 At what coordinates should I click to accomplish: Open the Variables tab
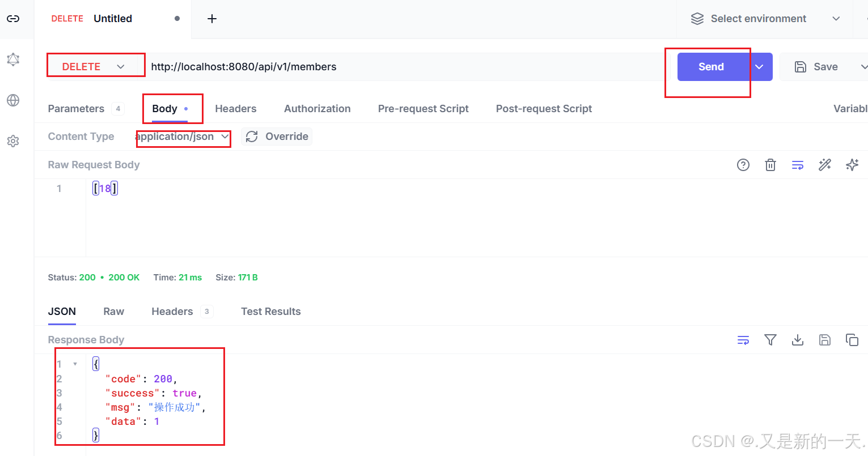(850, 109)
